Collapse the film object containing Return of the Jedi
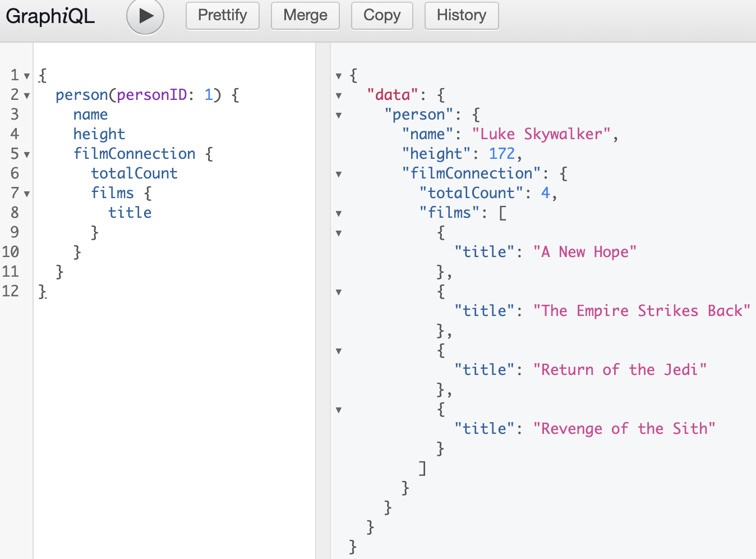Screen dimensions: 756x559 pyautogui.click(x=339, y=351)
